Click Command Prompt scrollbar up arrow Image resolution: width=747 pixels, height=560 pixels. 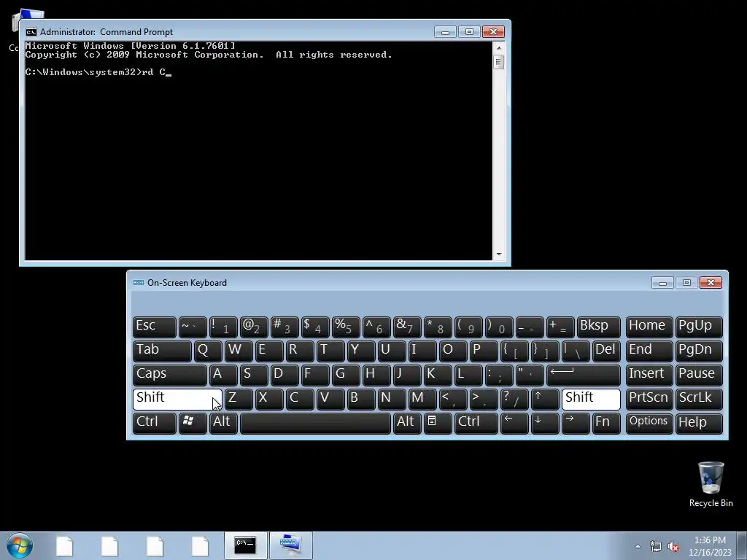pyautogui.click(x=499, y=47)
